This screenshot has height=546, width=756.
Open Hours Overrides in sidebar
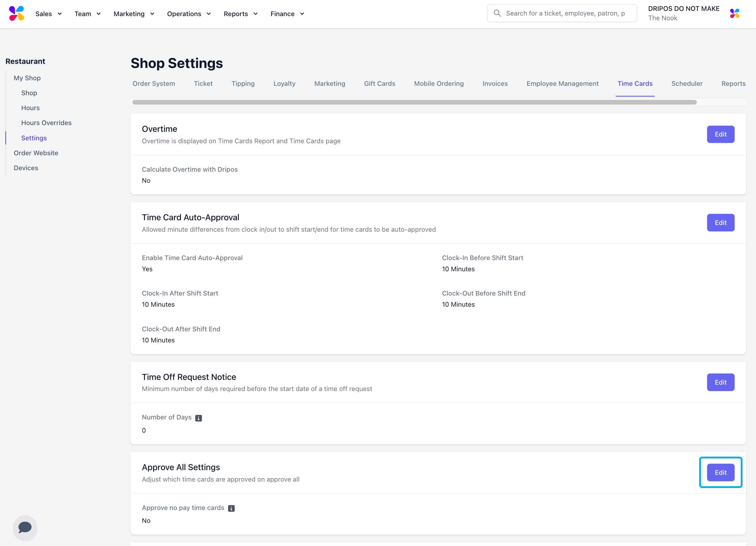click(46, 123)
